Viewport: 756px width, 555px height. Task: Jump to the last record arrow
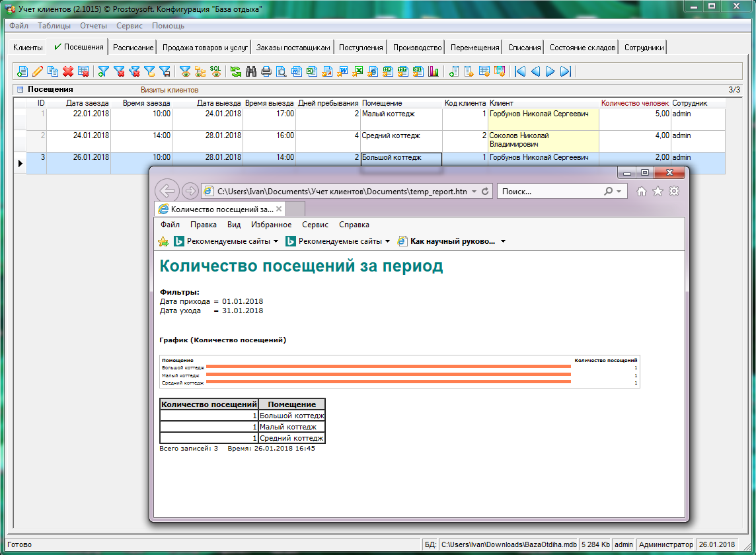(566, 71)
